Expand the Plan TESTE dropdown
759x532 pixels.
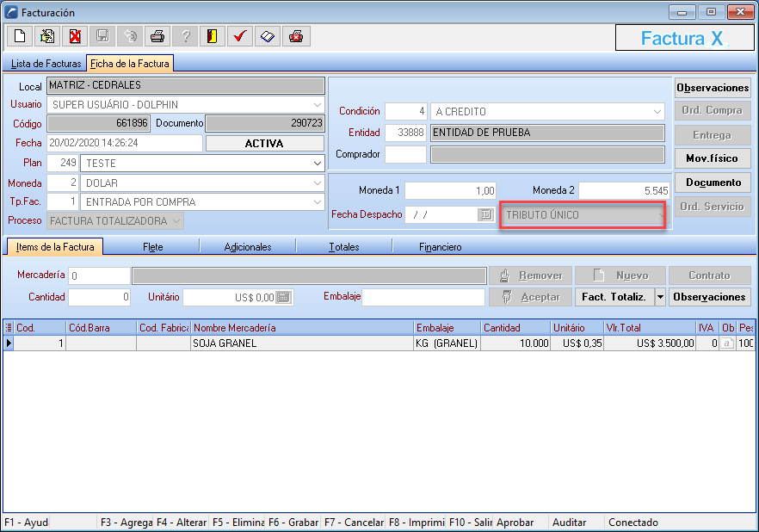[x=317, y=164]
